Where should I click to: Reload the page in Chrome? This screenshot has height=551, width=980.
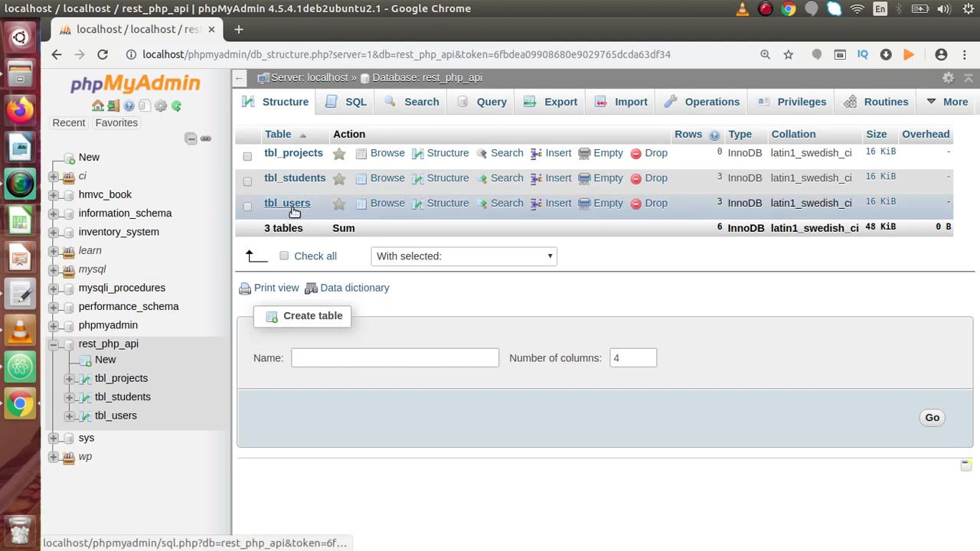[103, 54]
